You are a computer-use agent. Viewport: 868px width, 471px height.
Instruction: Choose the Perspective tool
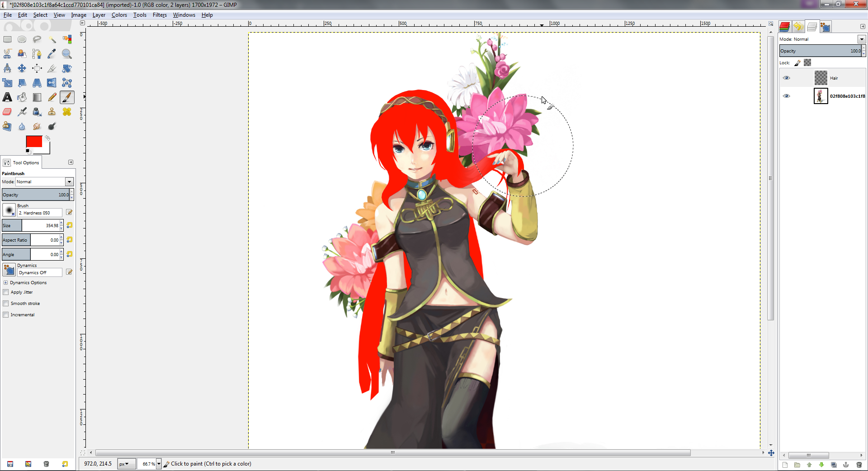click(x=37, y=83)
